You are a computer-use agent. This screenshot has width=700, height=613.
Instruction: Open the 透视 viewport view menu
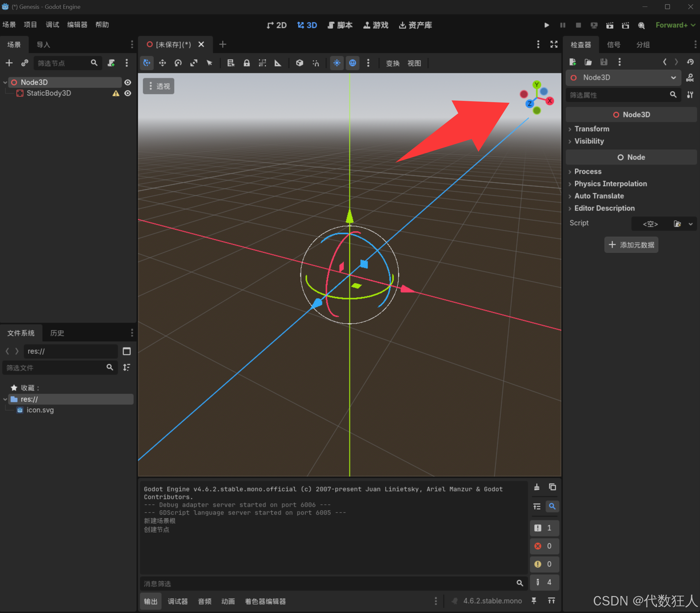158,86
